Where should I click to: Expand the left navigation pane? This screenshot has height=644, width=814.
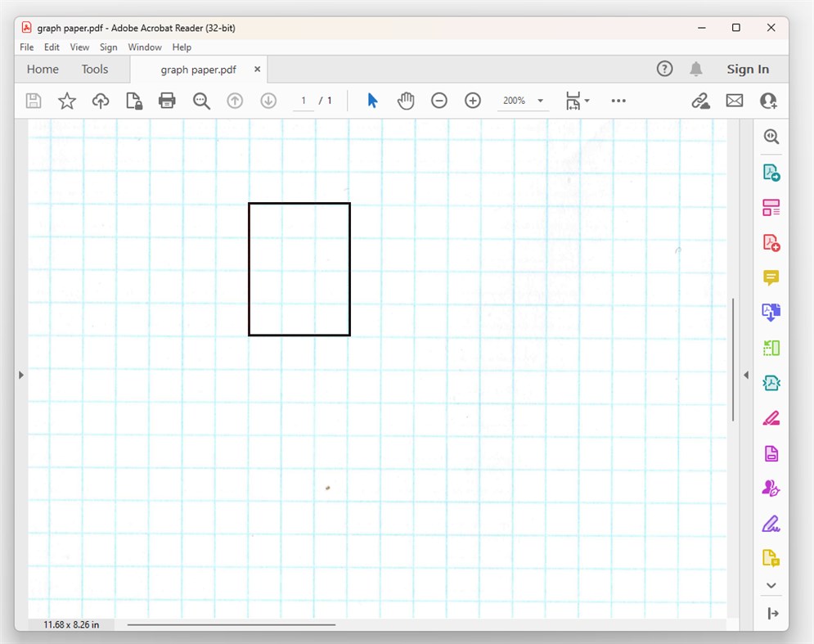coord(20,374)
